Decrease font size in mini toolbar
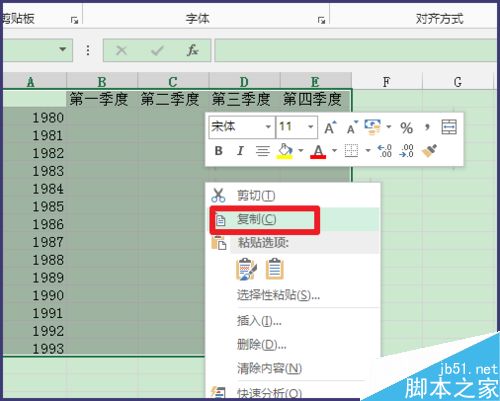The height and width of the screenshot is (401, 500). tap(352, 127)
